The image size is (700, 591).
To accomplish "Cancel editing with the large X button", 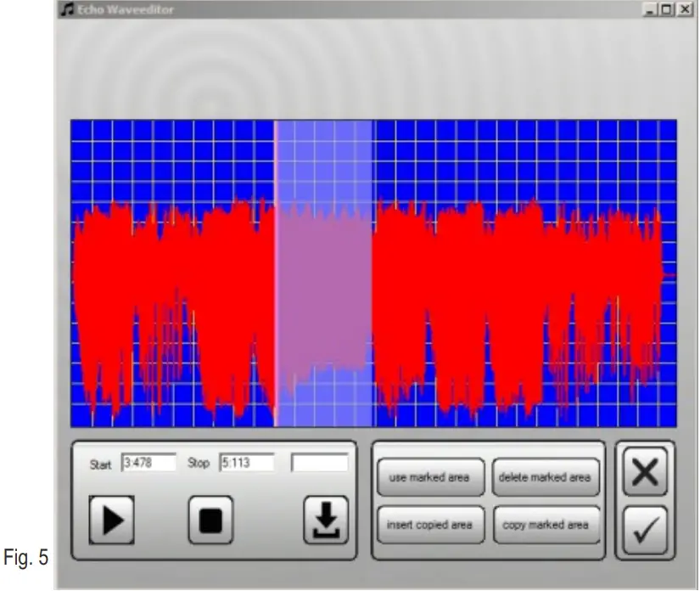I will pyautogui.click(x=645, y=472).
